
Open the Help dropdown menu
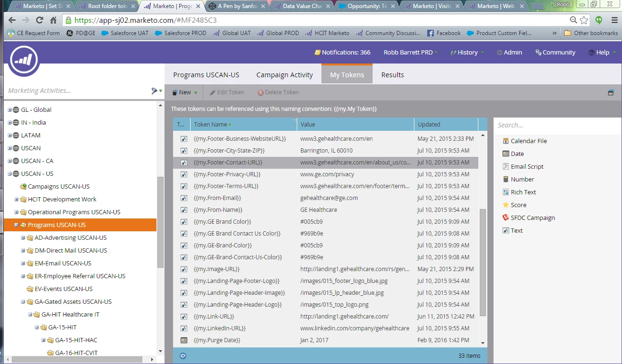(x=602, y=52)
